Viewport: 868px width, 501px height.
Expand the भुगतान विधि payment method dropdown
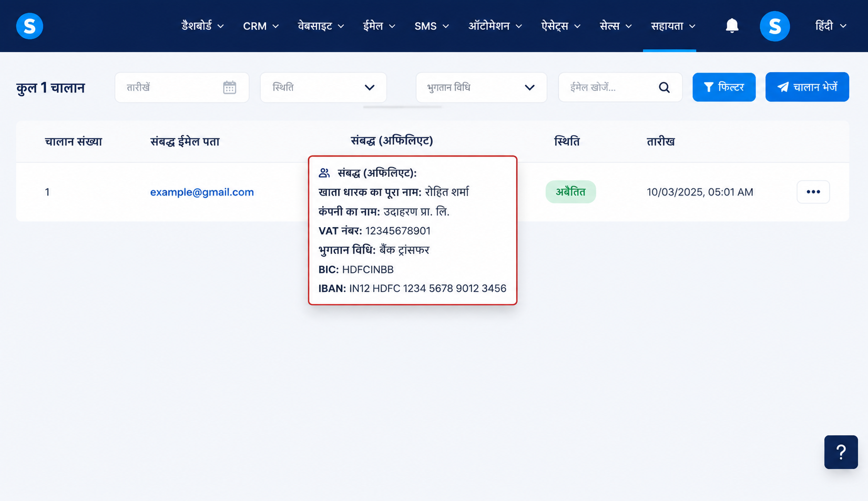[481, 87]
